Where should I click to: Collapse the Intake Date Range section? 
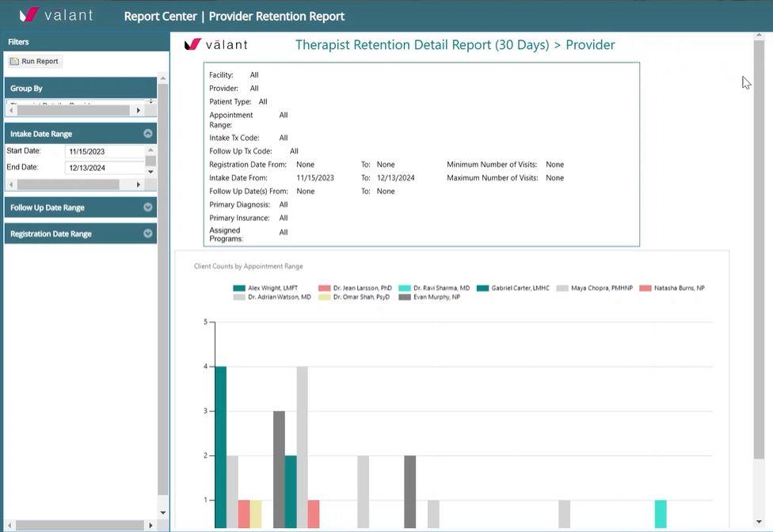pyautogui.click(x=147, y=134)
